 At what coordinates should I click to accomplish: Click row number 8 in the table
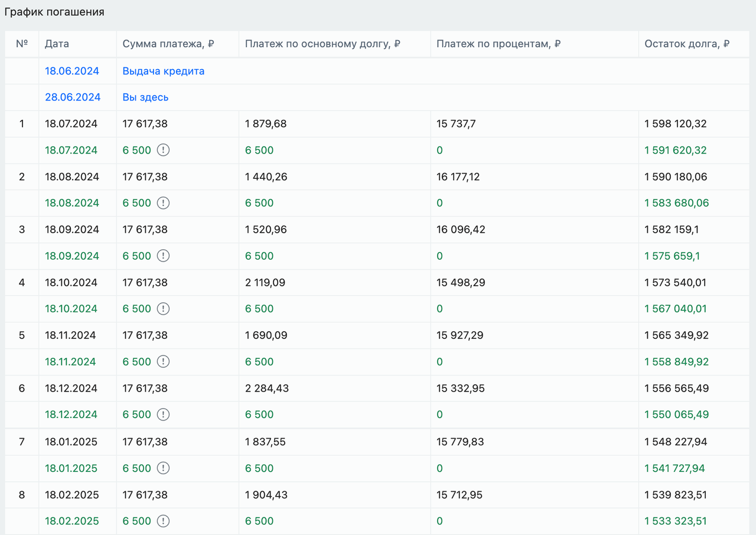click(x=22, y=495)
